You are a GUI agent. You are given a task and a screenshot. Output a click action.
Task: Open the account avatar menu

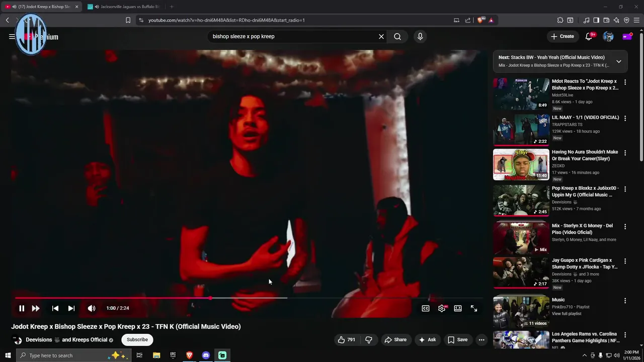tap(608, 36)
